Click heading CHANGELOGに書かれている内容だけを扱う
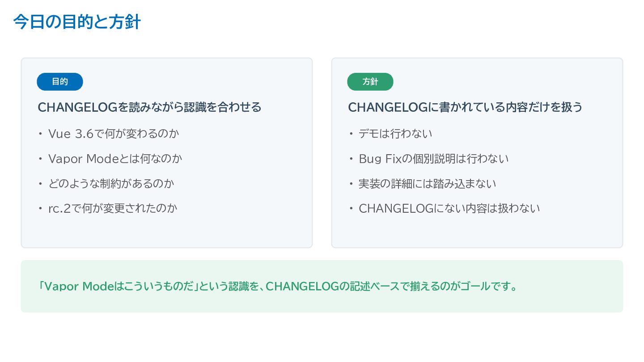The image size is (644, 362). click(465, 107)
